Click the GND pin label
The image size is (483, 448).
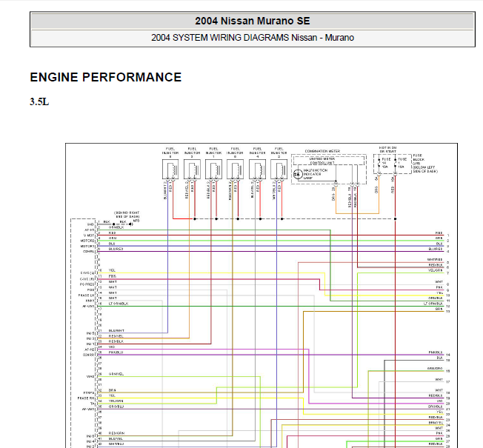pos(90,224)
